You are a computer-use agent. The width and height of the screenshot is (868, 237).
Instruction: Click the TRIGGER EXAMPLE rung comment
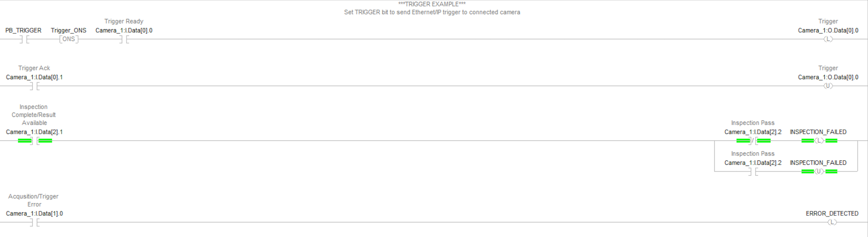432,8
